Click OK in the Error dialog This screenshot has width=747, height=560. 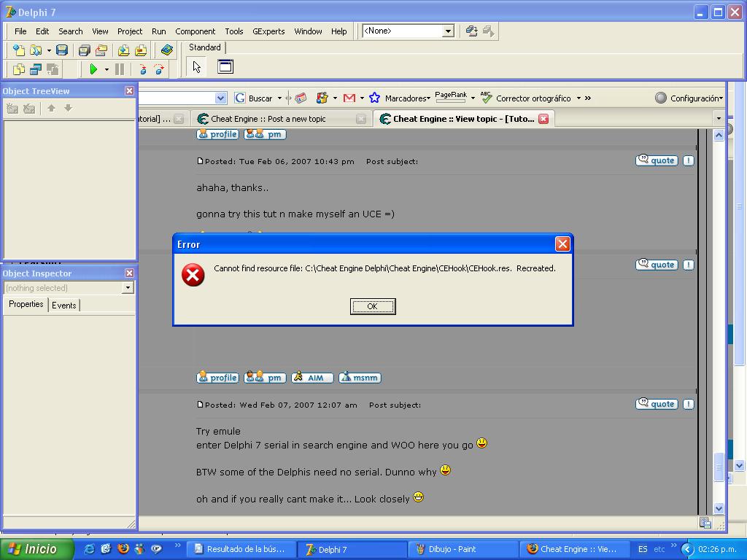(x=373, y=306)
